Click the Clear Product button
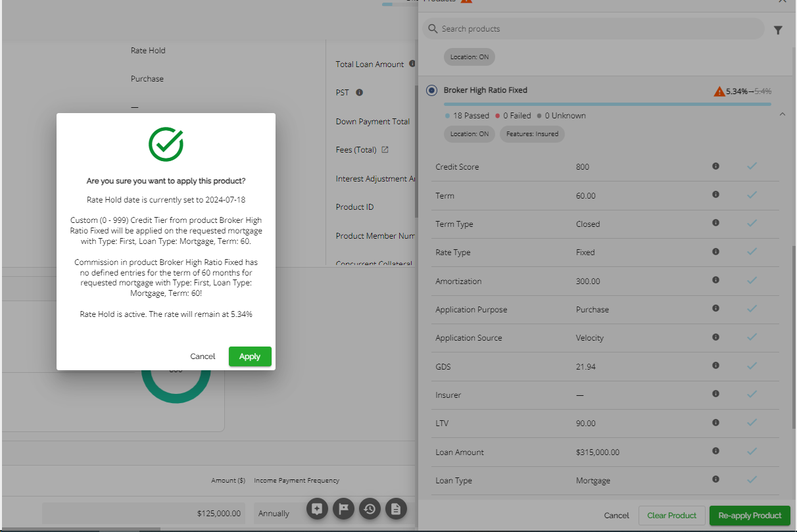 pos(672,516)
